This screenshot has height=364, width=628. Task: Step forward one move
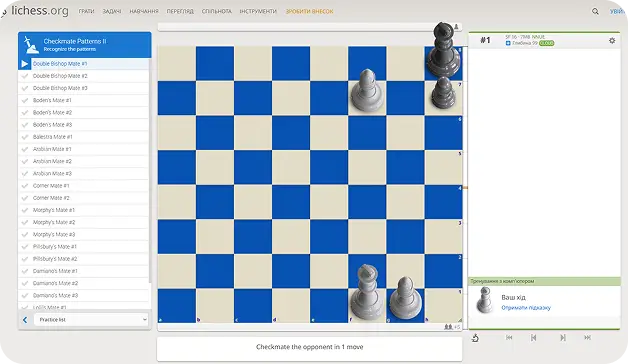tap(563, 338)
